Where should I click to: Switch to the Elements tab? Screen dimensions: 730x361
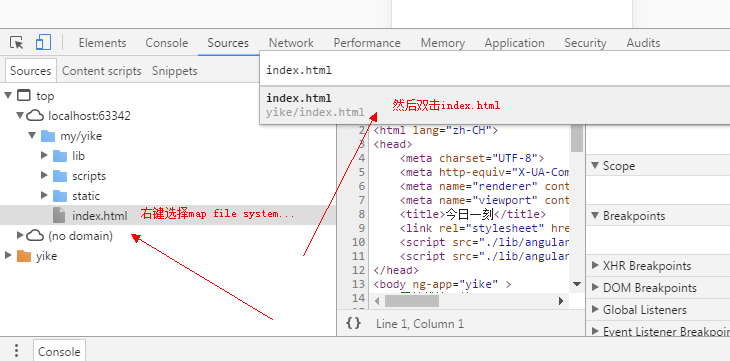point(102,43)
